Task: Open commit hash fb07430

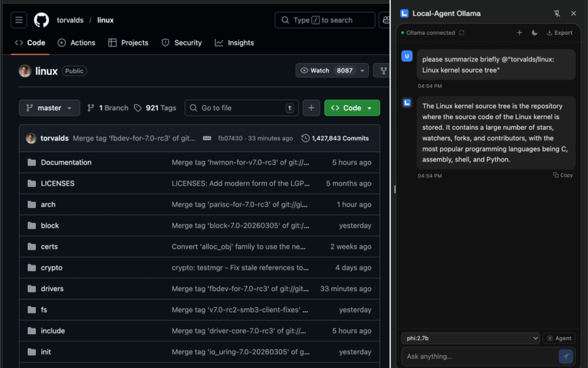Action: point(230,138)
